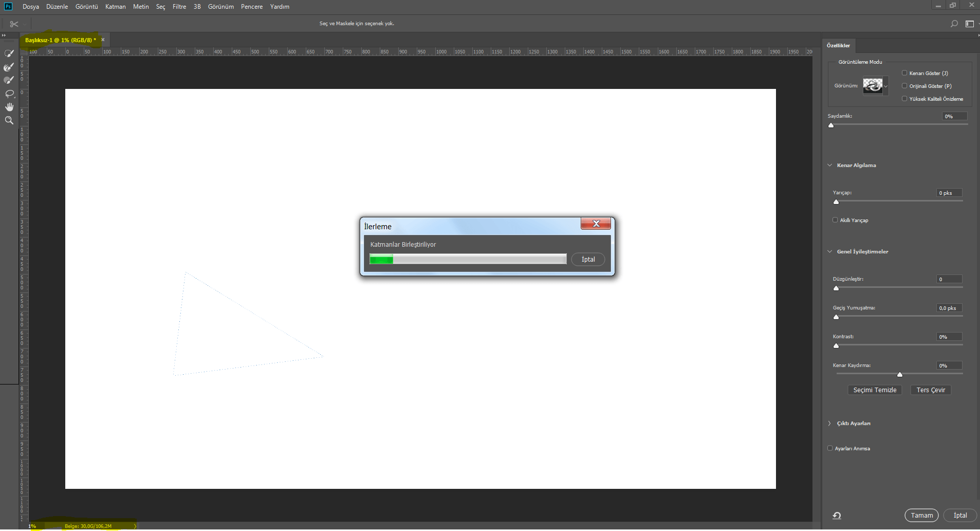Click the Belge: 30,0G/106,2M status text
Image resolution: width=980 pixels, height=531 pixels.
tap(88, 526)
